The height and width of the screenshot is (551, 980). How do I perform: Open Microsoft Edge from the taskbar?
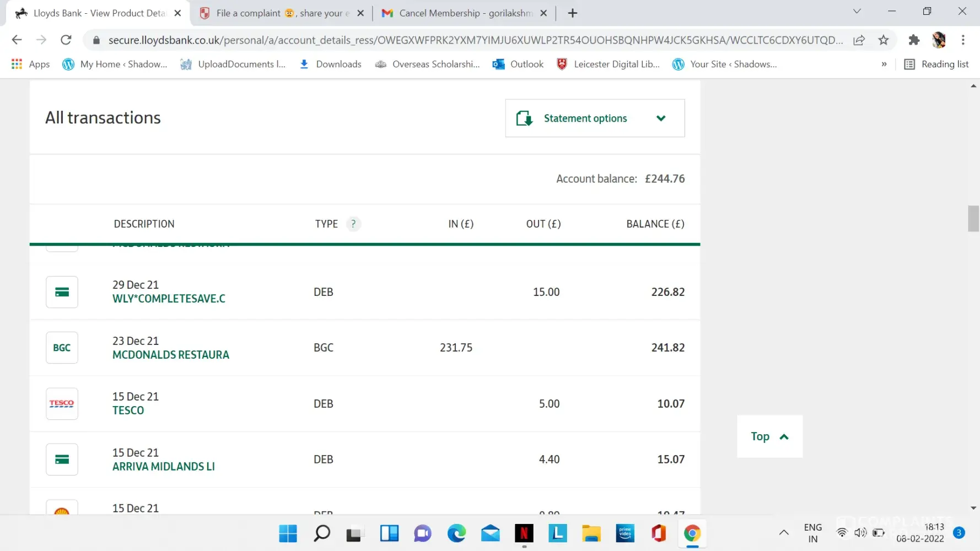456,533
